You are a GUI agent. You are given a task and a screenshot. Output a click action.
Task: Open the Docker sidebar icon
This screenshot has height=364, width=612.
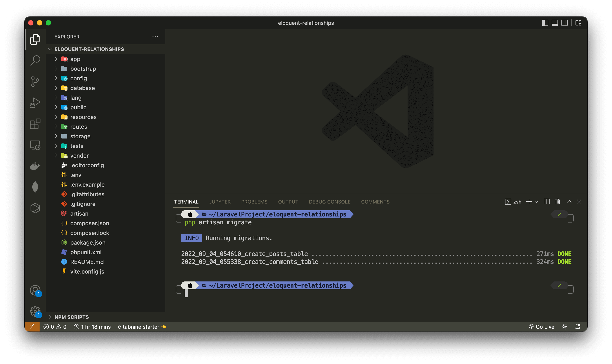tap(35, 166)
